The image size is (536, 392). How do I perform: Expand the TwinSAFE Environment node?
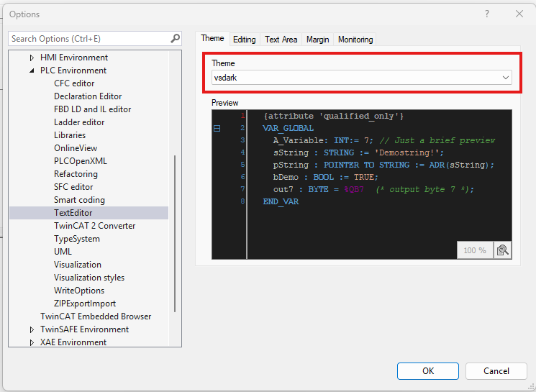tap(32, 330)
